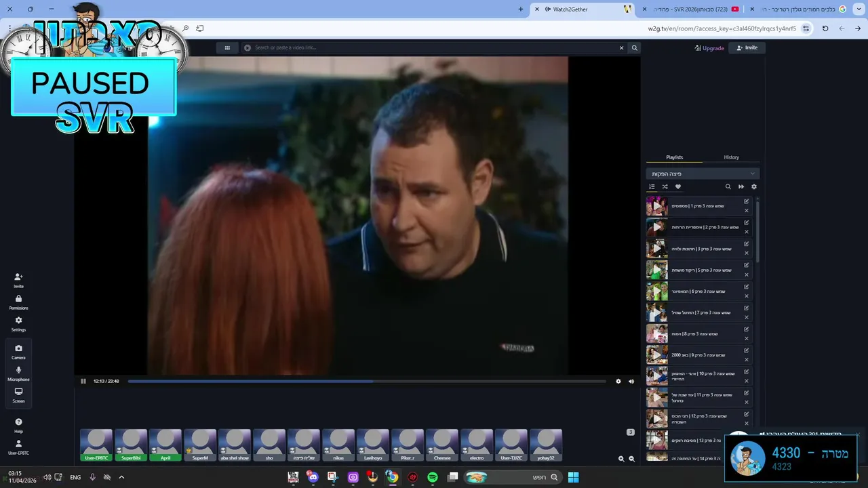Click the Invite button at top right
The width and height of the screenshot is (868, 488).
click(747, 47)
